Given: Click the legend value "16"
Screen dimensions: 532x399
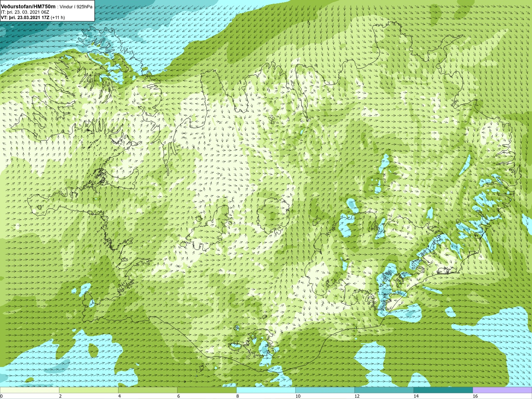Looking at the screenshot, I should pos(475,396).
